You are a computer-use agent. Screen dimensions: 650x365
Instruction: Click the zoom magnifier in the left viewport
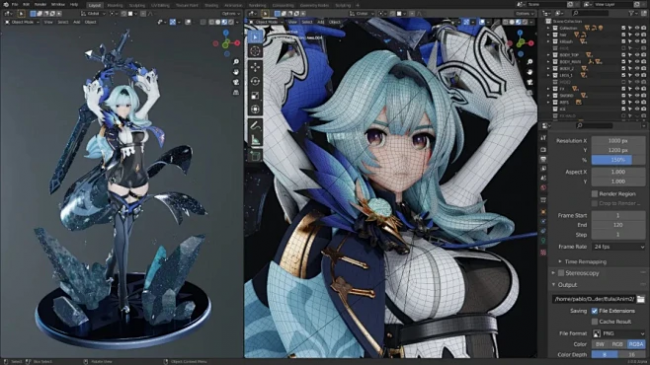coord(236,62)
